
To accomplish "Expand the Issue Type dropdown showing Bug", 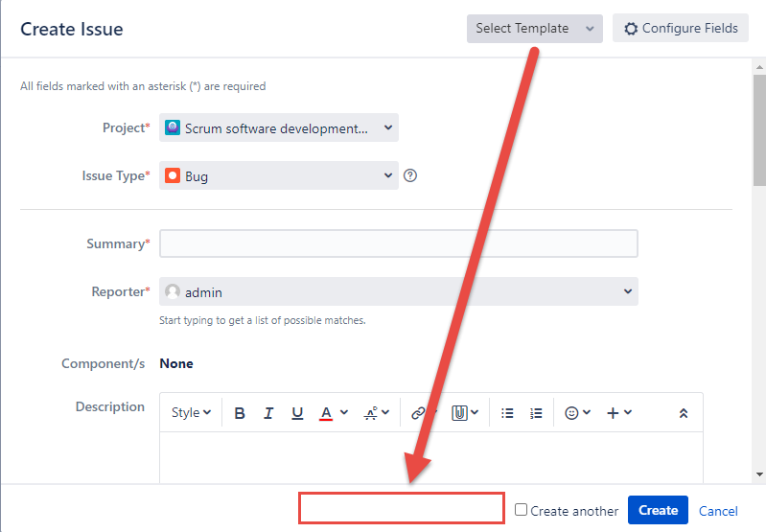I will 278,175.
